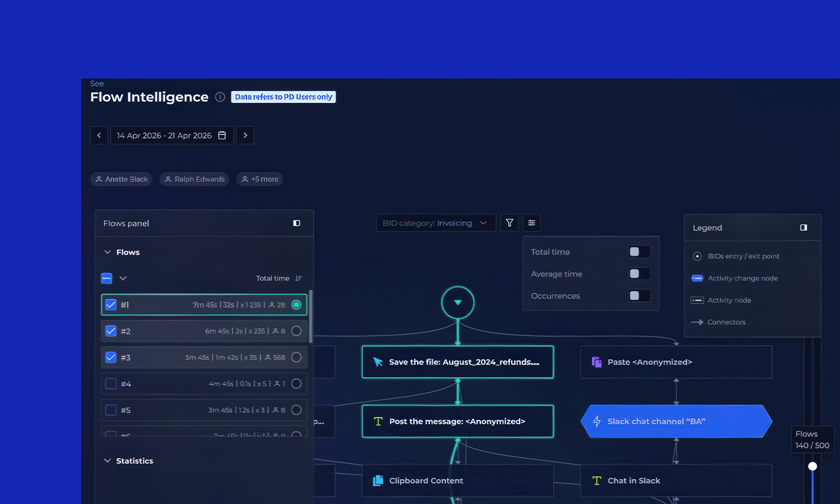This screenshot has height=504, width=840.
Task: Uncheck the flow #1 checkbox
Action: pyautogui.click(x=111, y=305)
